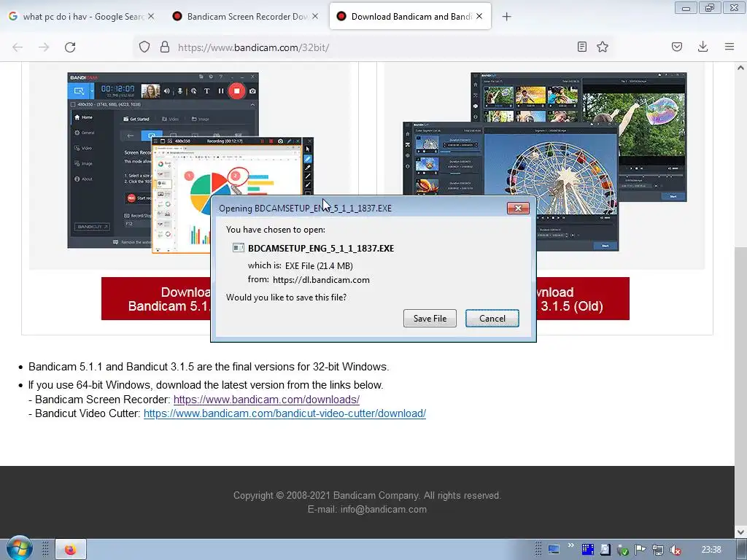The height and width of the screenshot is (560, 747).
Task: Click the info@bandicam.com email text
Action: pyautogui.click(x=384, y=509)
